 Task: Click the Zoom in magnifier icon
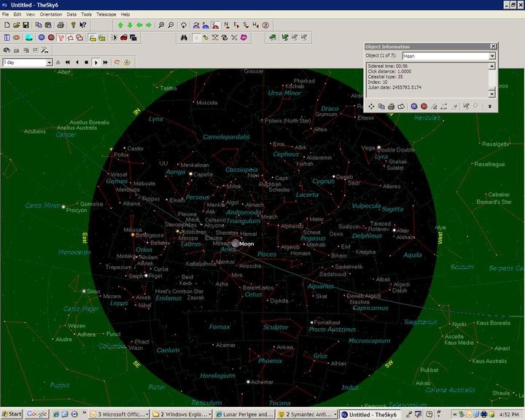click(x=161, y=25)
